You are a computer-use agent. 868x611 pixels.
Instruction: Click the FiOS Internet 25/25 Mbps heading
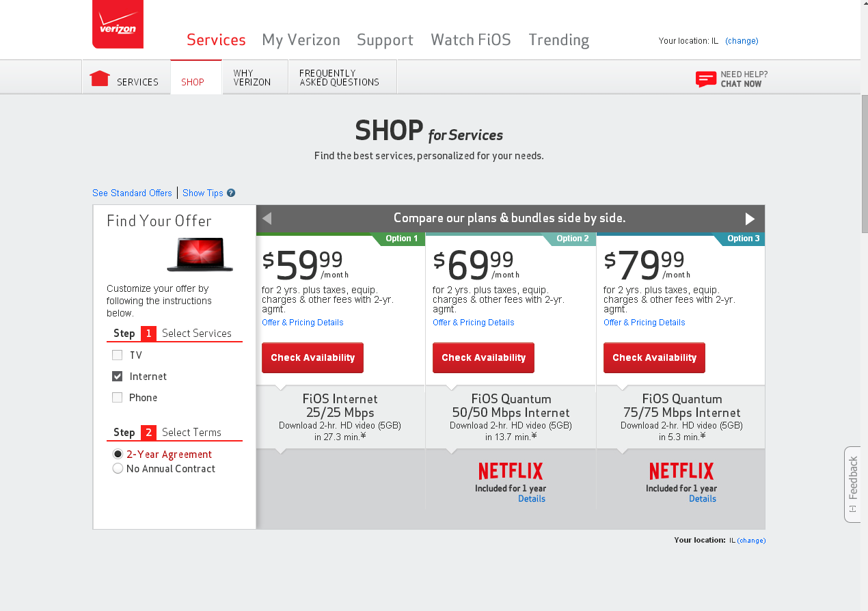[340, 406]
